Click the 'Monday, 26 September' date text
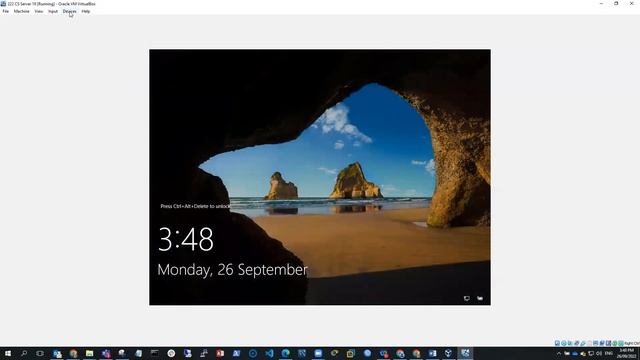The width and height of the screenshot is (640, 360). pos(232,270)
